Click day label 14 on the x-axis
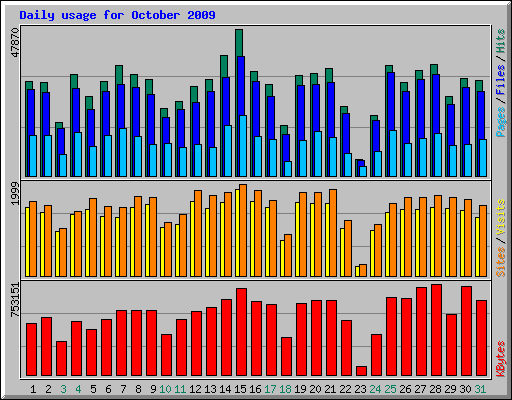The height and width of the screenshot is (400, 512). click(225, 389)
